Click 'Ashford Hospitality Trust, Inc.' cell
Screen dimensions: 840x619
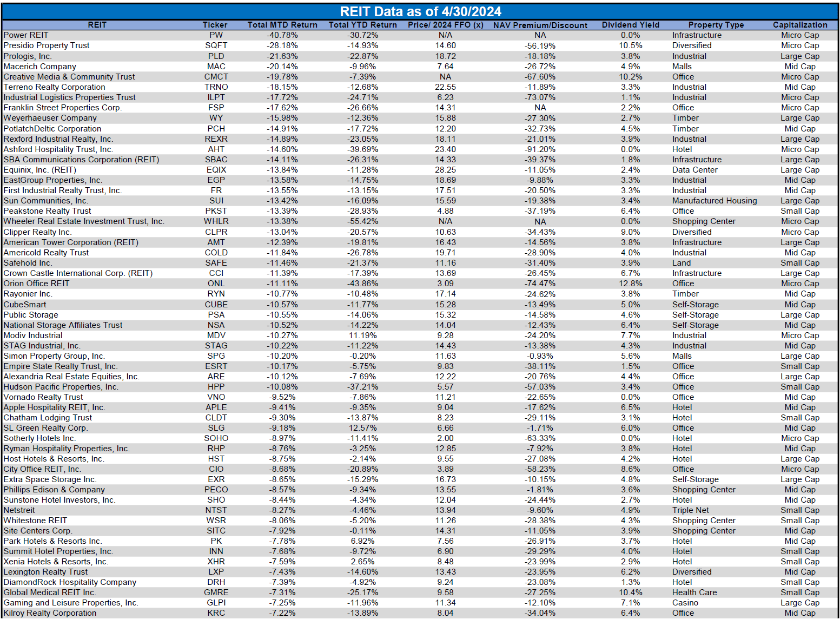point(58,149)
